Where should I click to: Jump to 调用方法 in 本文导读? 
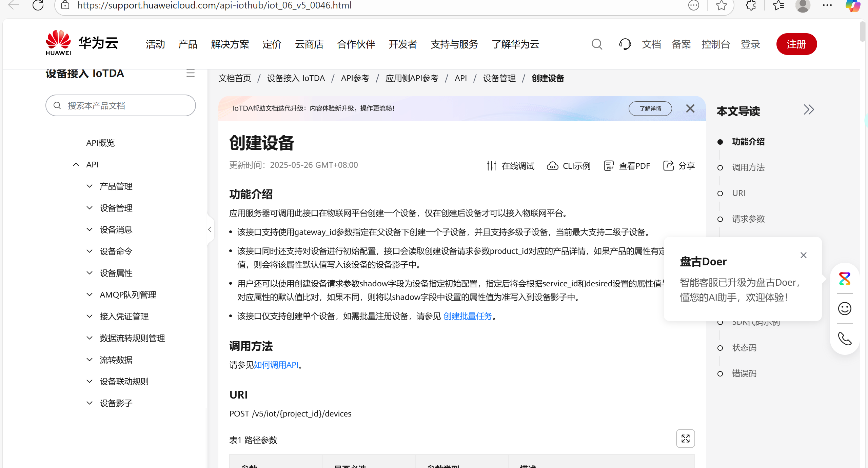click(748, 167)
